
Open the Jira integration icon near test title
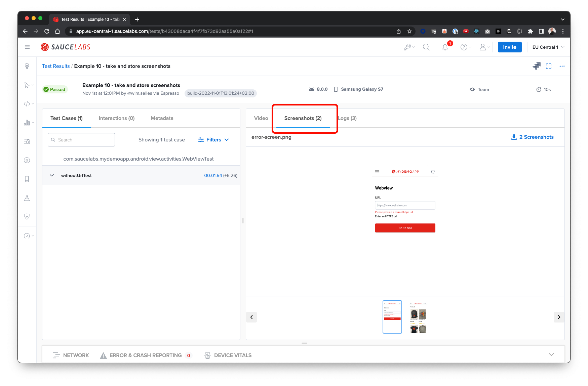pos(536,66)
